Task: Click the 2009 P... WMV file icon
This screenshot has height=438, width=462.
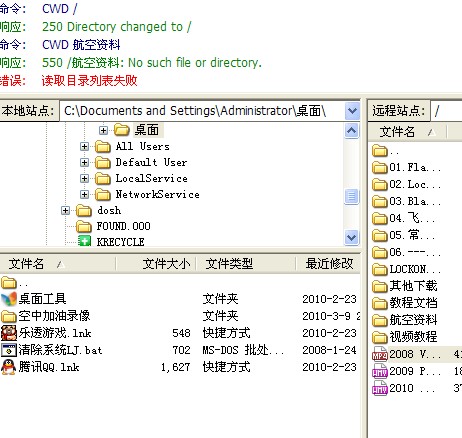Action: point(380,371)
